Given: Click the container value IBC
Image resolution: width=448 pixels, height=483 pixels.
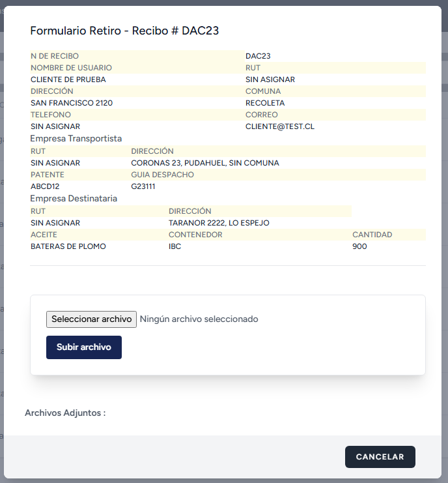Looking at the screenshot, I should [x=175, y=246].
